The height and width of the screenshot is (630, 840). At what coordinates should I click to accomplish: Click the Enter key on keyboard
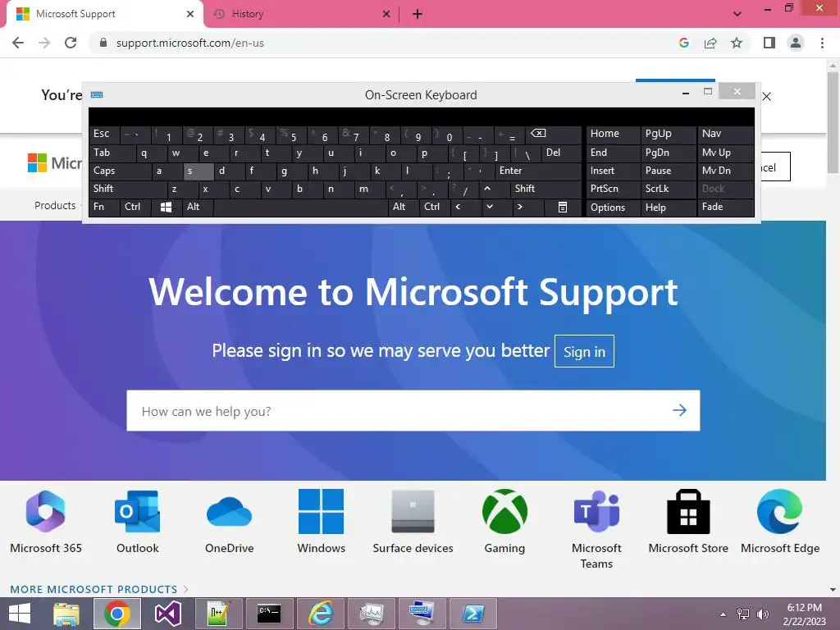point(538,171)
